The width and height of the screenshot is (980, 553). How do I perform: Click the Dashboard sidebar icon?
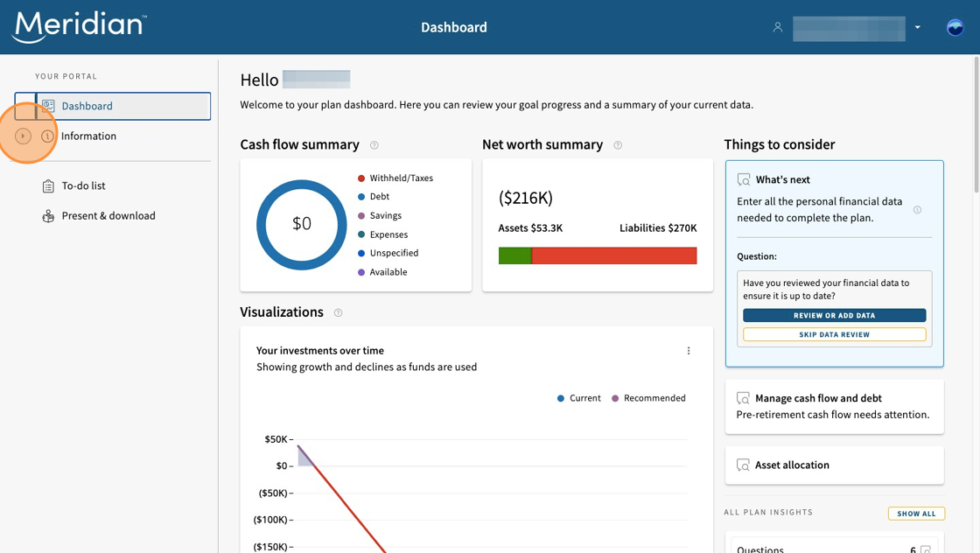[48, 106]
